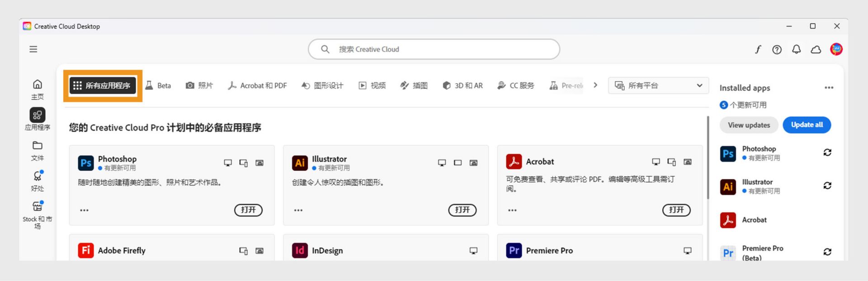This screenshot has width=868, height=281.
Task: Select Acrobat in Installed apps list
Action: [754, 220]
